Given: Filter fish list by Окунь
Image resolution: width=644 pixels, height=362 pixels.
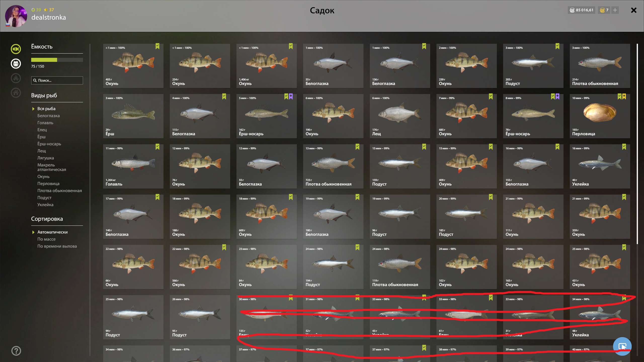Looking at the screenshot, I should pos(43,176).
